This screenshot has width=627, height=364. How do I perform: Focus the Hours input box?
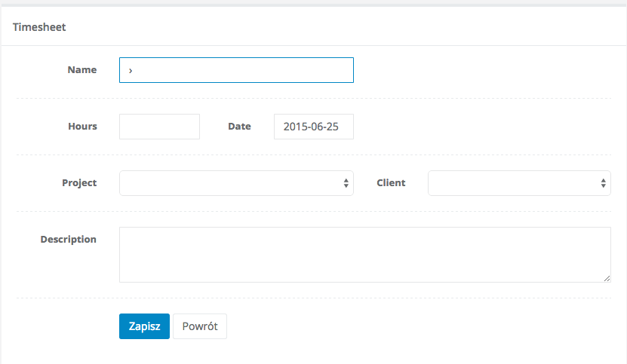tap(159, 127)
